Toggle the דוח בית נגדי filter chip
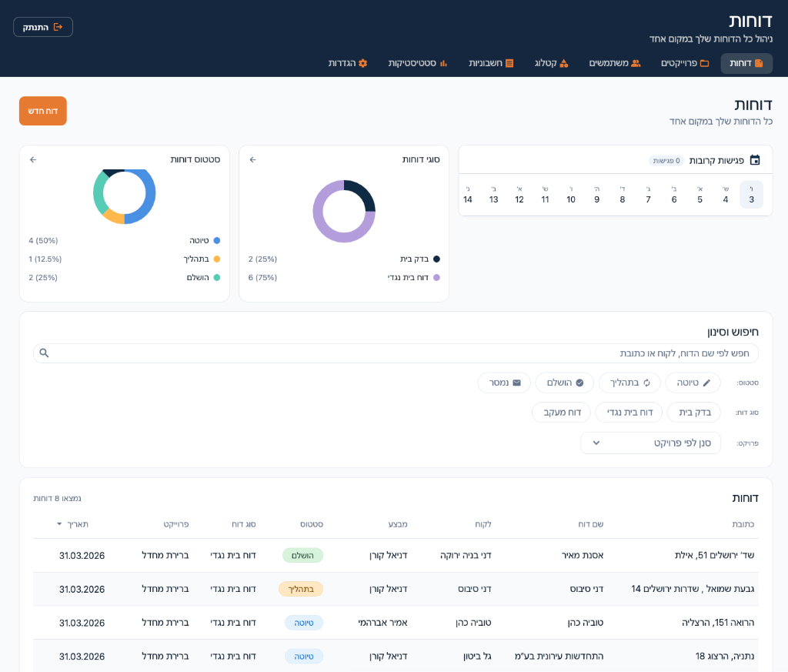 (629, 413)
